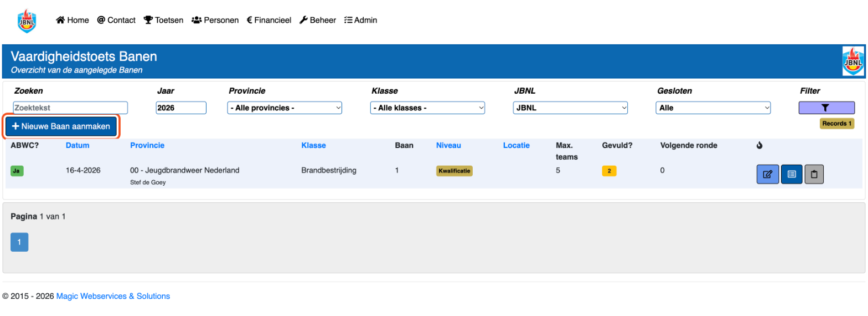
Task: Open the blue list details icon
Action: click(x=792, y=174)
